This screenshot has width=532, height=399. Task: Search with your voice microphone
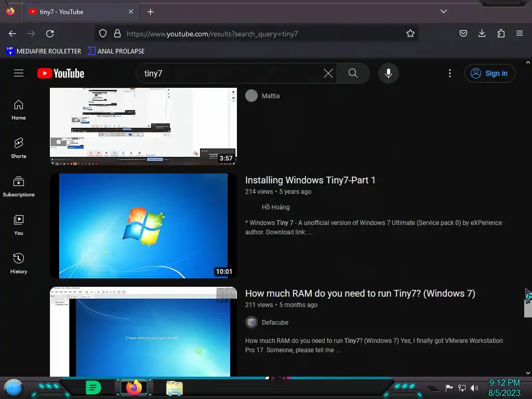click(x=389, y=73)
